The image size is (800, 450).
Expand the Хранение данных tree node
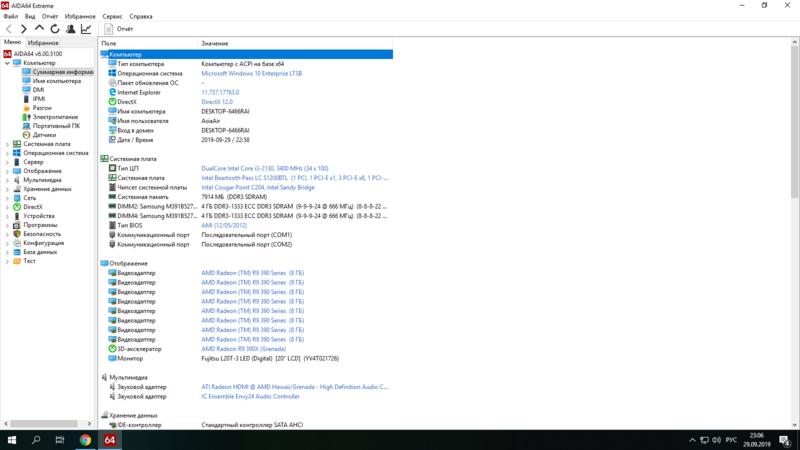coord(7,189)
